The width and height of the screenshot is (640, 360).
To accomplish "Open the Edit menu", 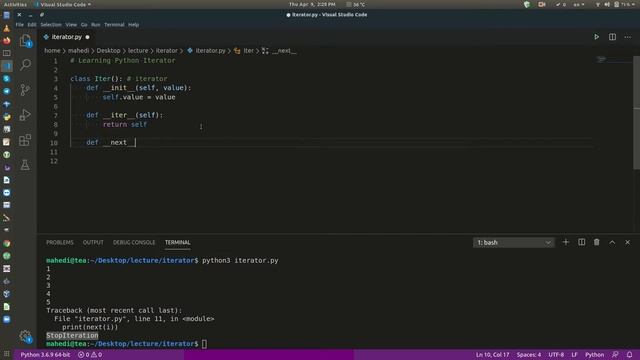I will point(32,24).
